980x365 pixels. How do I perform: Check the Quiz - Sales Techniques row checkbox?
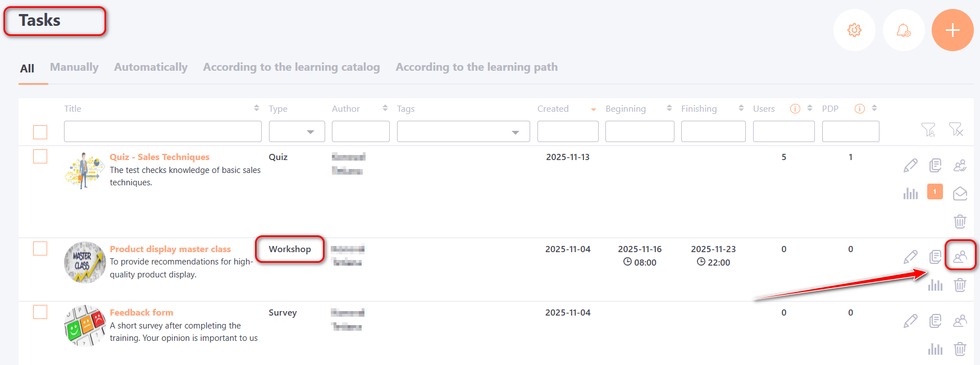[40, 157]
